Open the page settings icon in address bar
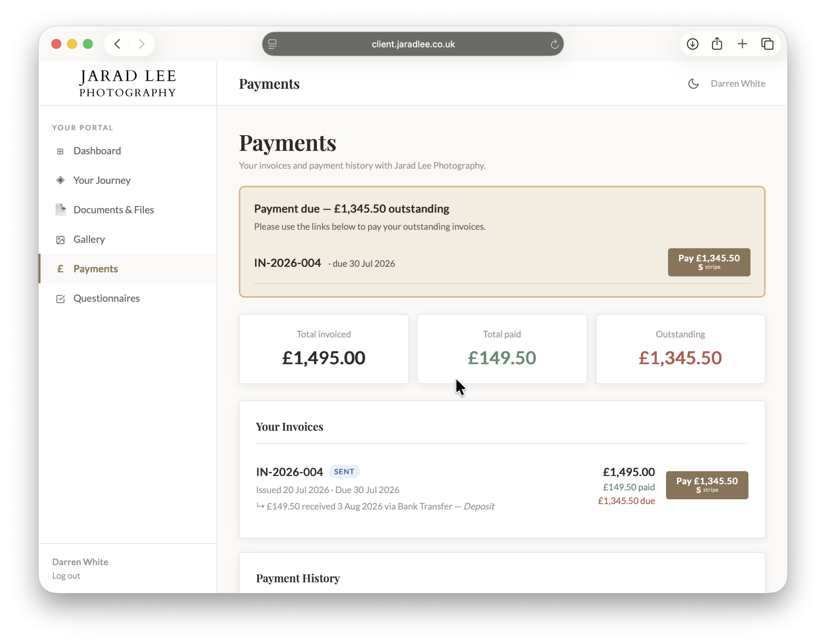Image resolution: width=826 pixels, height=644 pixels. tap(272, 44)
